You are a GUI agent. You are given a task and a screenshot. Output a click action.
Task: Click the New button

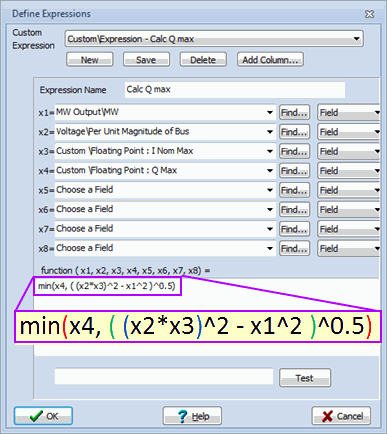click(x=90, y=60)
